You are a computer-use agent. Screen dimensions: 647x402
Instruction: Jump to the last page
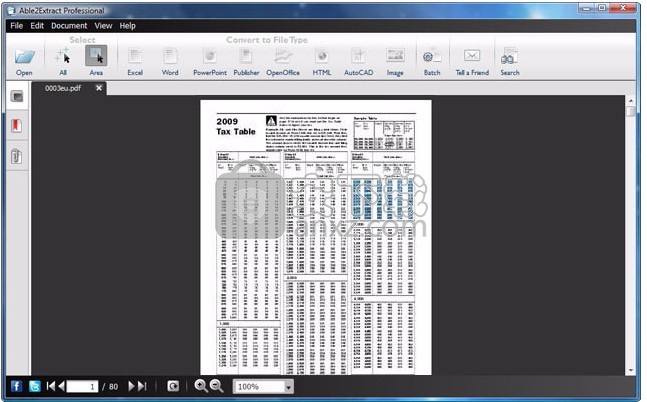click(142, 386)
